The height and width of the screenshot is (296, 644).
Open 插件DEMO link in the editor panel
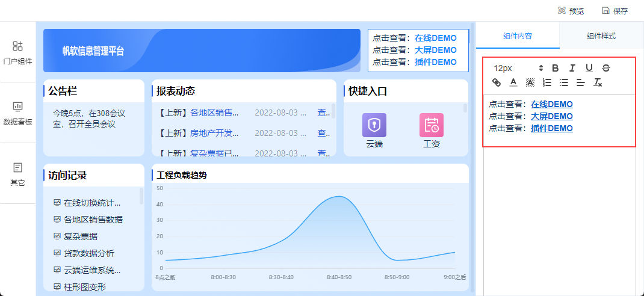(x=551, y=128)
